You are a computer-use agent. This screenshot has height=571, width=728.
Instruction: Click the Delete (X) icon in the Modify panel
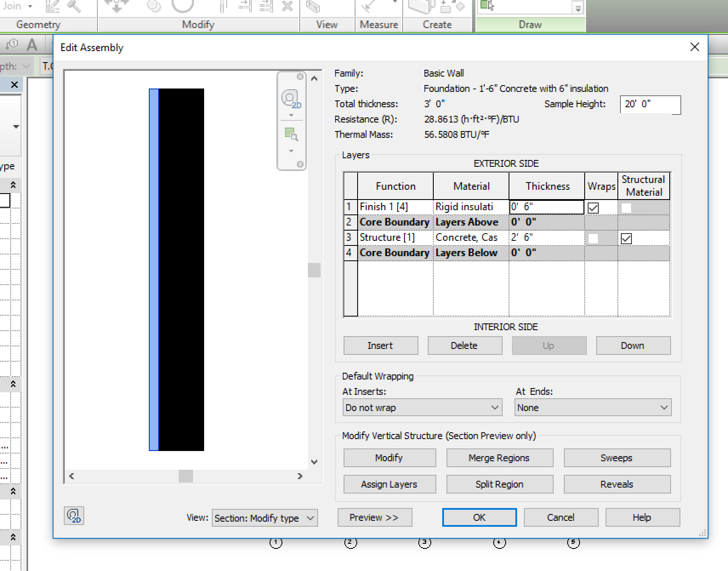(287, 6)
